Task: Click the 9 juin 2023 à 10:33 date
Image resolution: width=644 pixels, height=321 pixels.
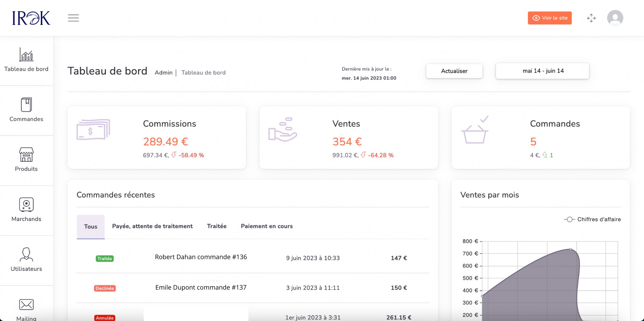Action: point(313,258)
